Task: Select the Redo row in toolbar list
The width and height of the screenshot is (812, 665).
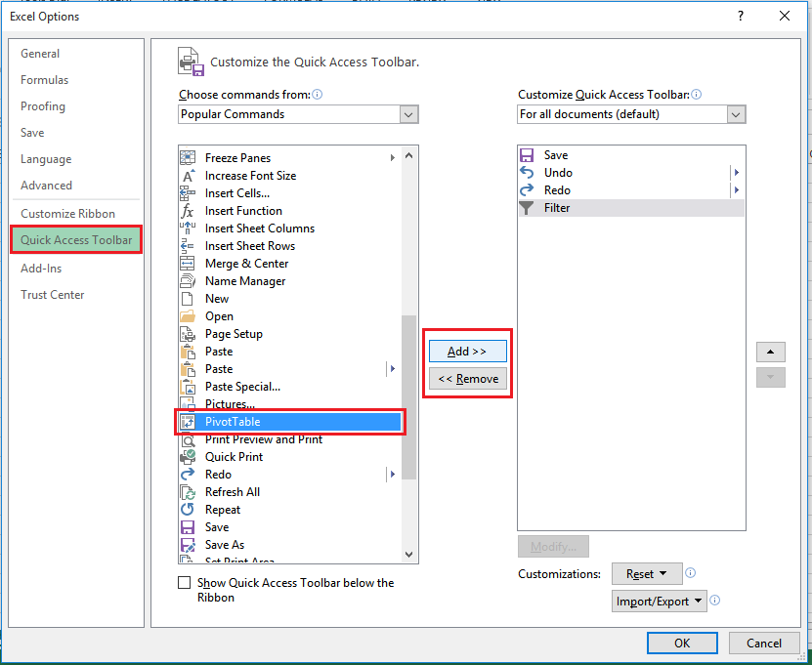Action: click(x=631, y=189)
